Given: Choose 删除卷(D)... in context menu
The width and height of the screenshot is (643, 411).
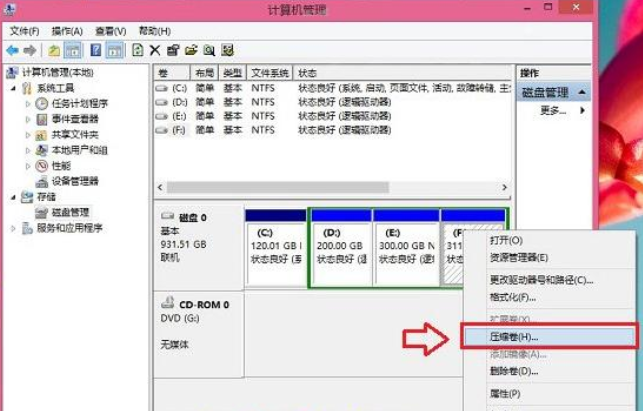Looking at the screenshot, I should coord(550,371).
